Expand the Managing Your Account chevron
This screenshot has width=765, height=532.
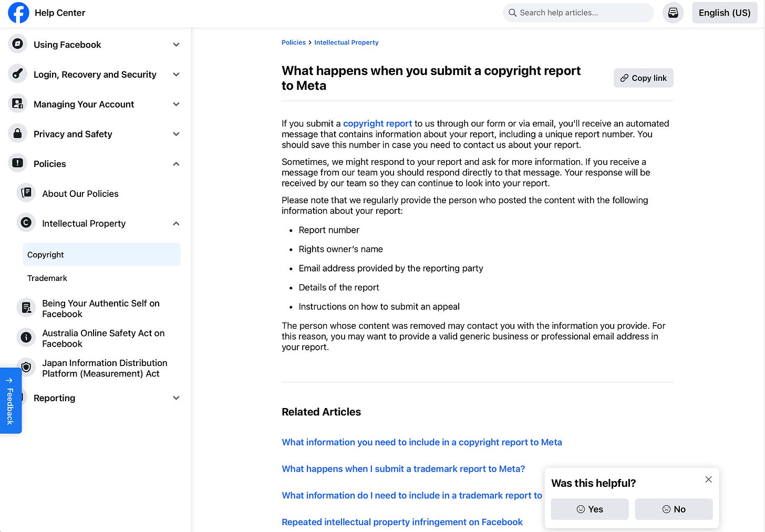click(x=177, y=105)
